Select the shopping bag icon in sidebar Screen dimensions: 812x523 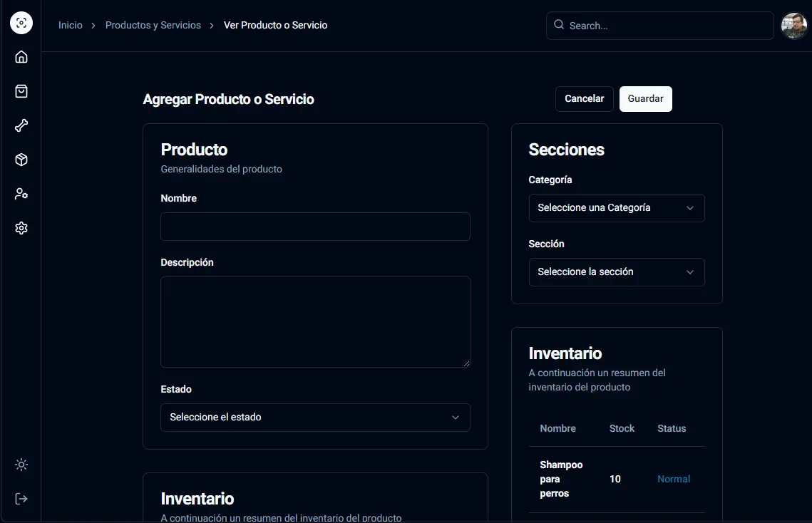point(21,90)
